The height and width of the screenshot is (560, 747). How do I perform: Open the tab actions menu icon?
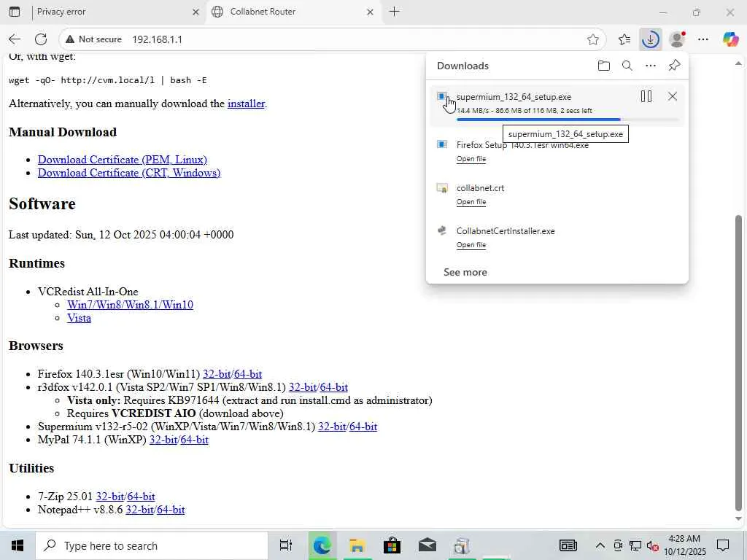[x=15, y=12]
